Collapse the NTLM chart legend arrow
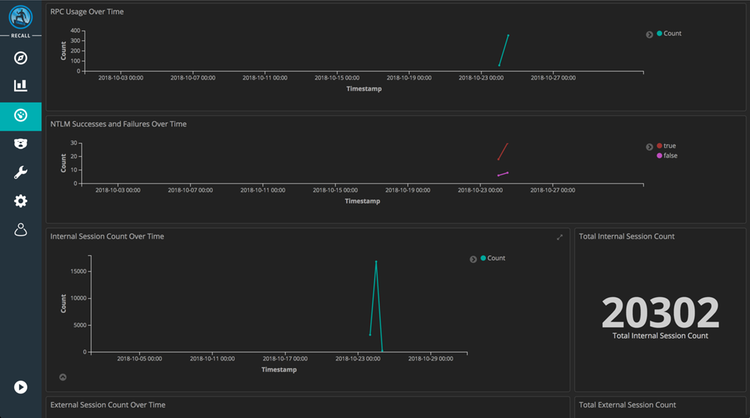The image size is (750, 418). click(x=649, y=146)
